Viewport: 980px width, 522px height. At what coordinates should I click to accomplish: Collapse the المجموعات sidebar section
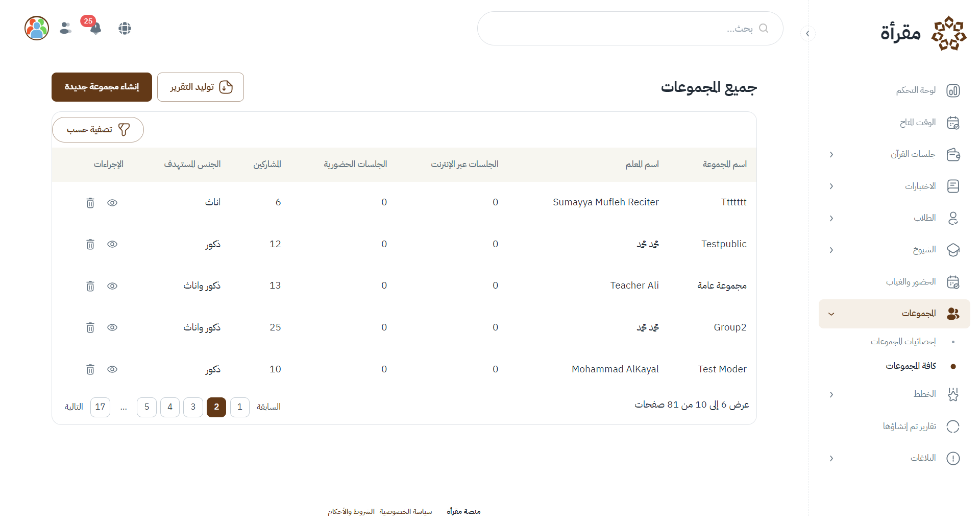(831, 314)
